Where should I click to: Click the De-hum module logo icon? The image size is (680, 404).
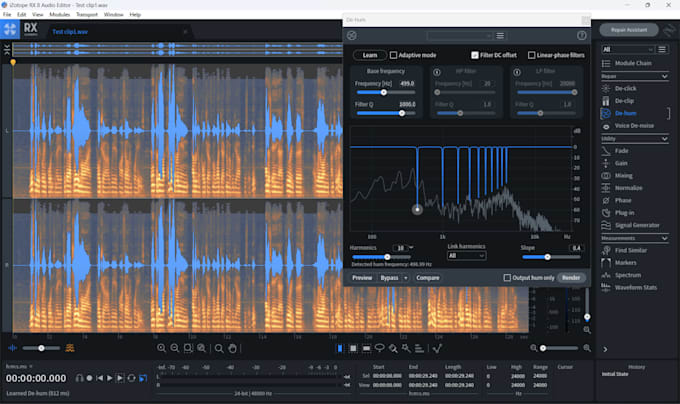(x=352, y=36)
